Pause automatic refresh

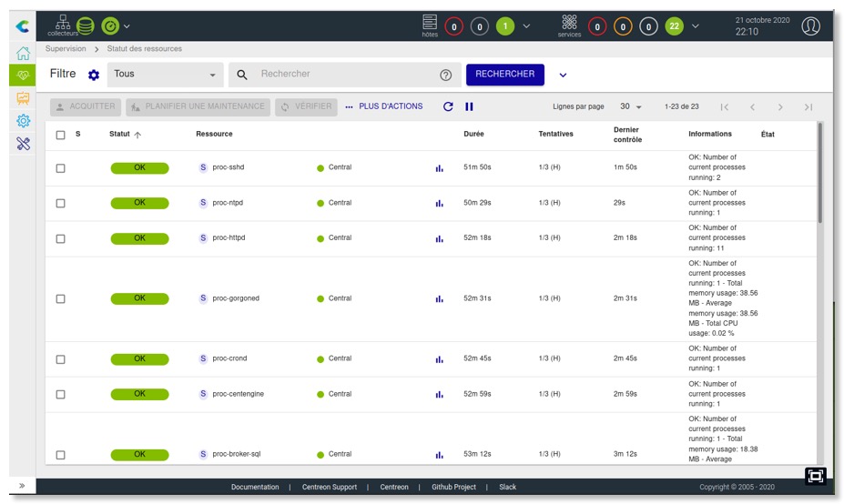(x=469, y=106)
